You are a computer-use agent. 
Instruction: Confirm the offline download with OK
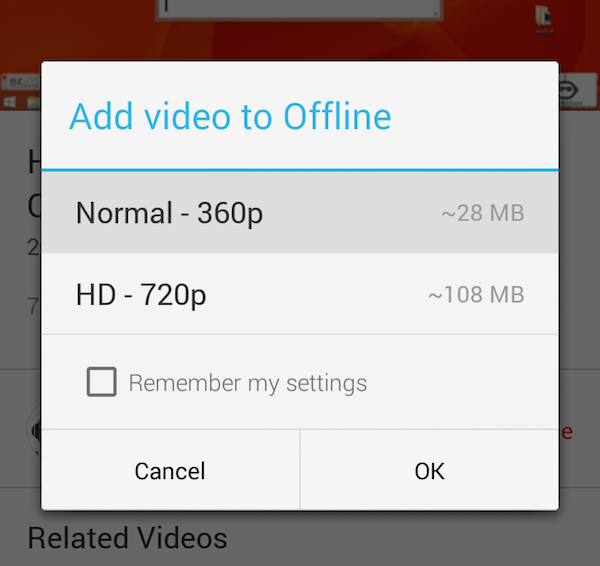[x=429, y=470]
